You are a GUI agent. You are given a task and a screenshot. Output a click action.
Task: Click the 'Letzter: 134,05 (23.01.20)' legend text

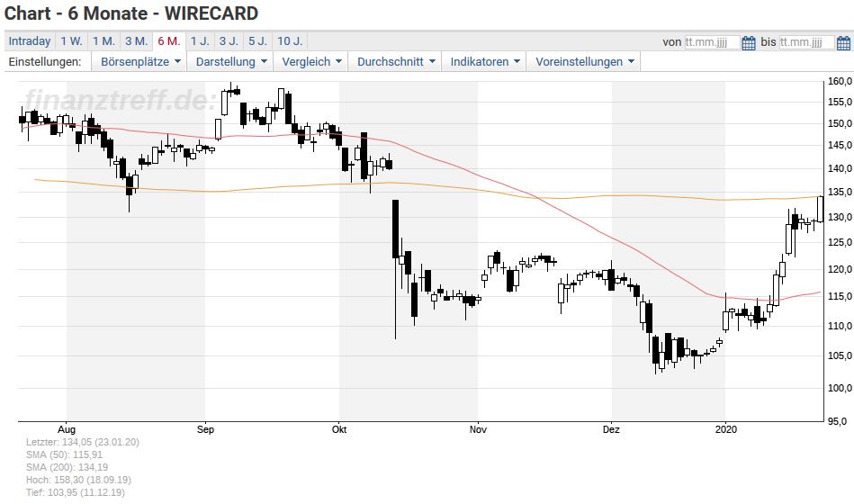pyautogui.click(x=82, y=442)
